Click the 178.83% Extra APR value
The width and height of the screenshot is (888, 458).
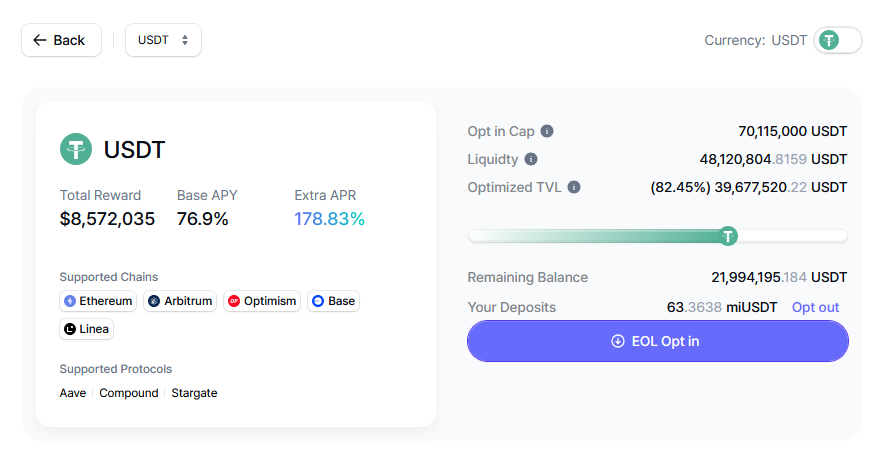[x=329, y=219]
